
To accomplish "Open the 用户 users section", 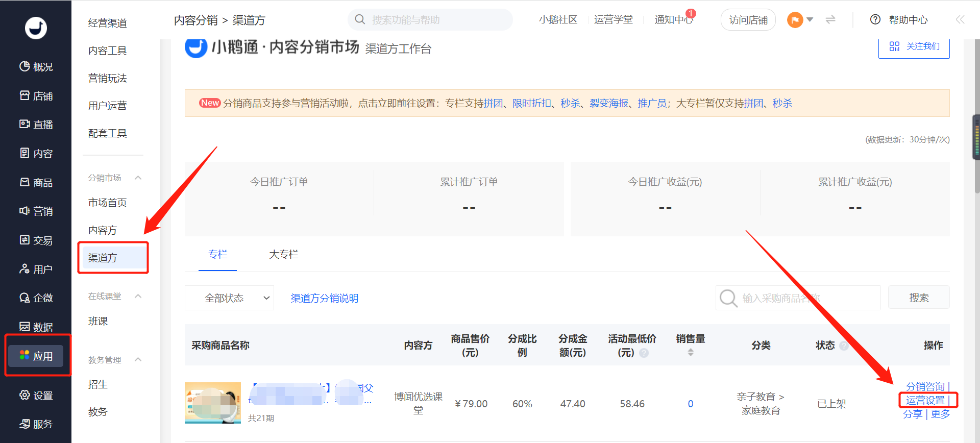I will pyautogui.click(x=36, y=269).
